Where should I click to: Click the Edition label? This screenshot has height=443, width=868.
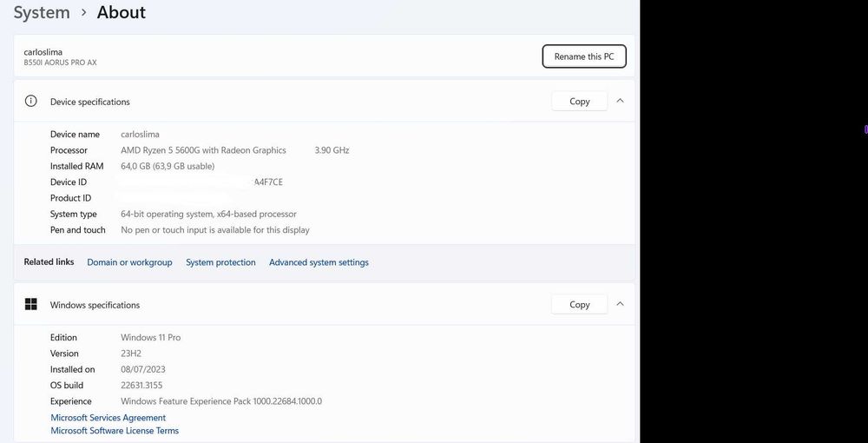tap(63, 338)
